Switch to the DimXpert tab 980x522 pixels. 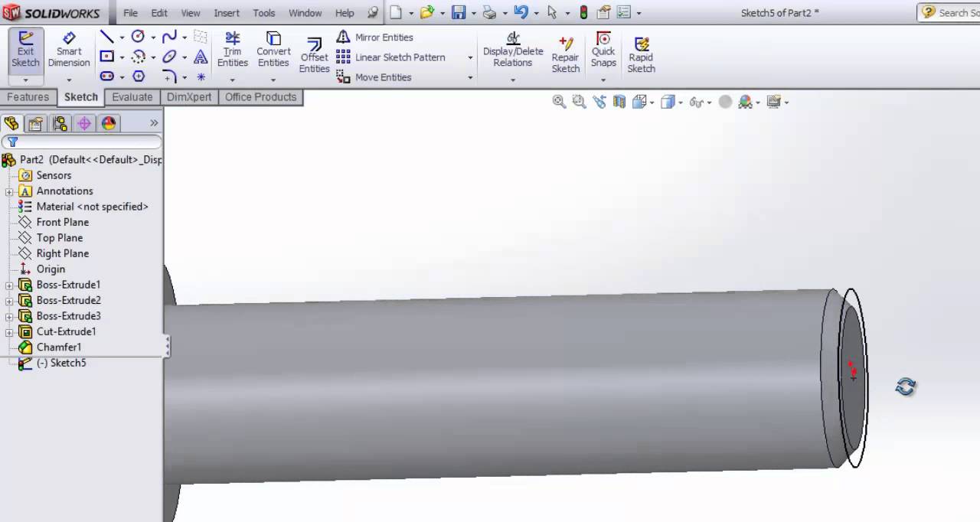click(x=189, y=97)
